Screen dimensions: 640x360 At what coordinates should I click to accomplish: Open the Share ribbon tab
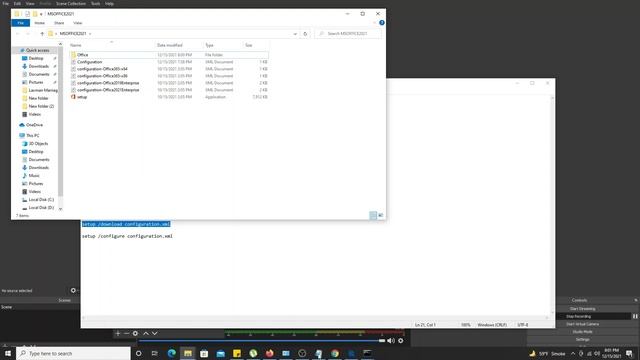click(59, 23)
